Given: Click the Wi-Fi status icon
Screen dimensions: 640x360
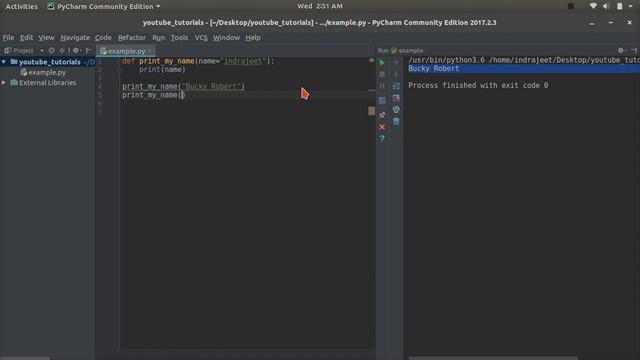Looking at the screenshot, I should (593, 6).
